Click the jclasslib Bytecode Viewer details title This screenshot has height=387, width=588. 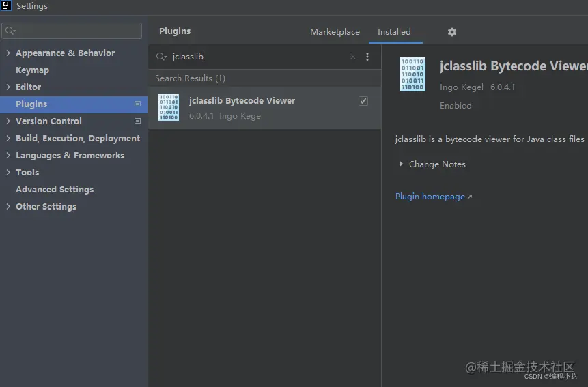[514, 66]
